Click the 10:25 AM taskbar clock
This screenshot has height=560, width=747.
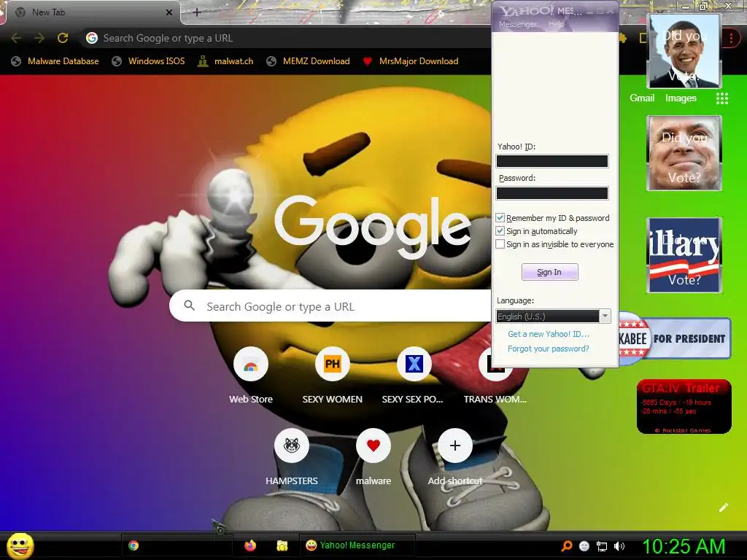click(x=684, y=546)
